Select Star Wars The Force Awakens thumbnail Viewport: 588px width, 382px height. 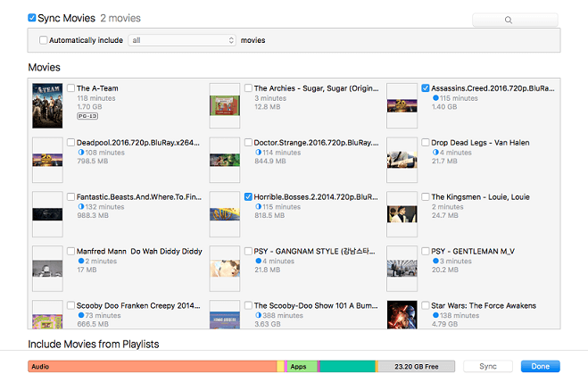pyautogui.click(x=401, y=316)
